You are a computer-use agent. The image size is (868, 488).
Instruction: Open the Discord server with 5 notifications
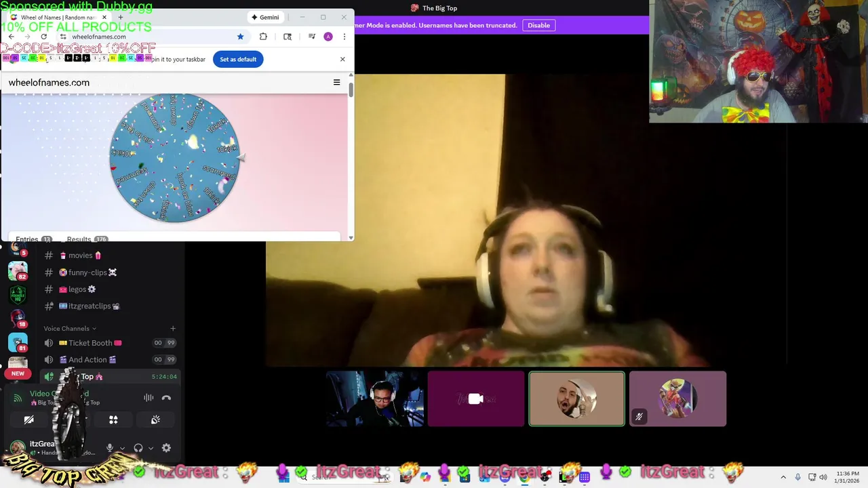[18, 249]
